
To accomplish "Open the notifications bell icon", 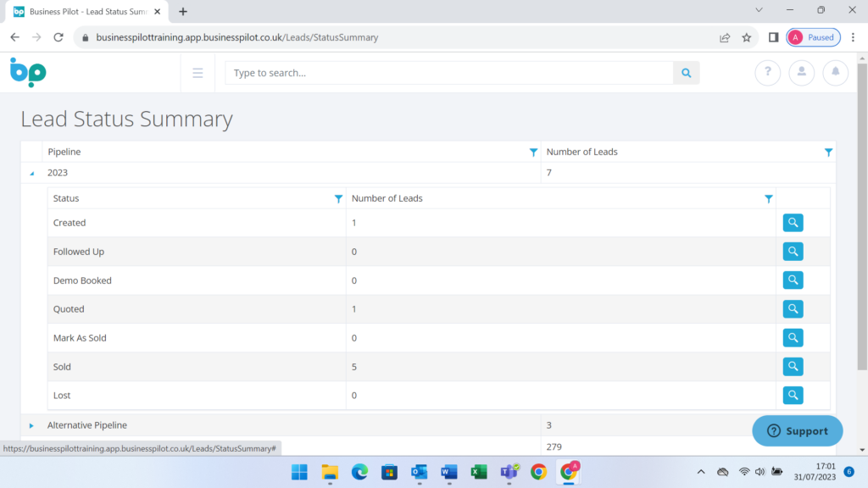I will tap(835, 73).
